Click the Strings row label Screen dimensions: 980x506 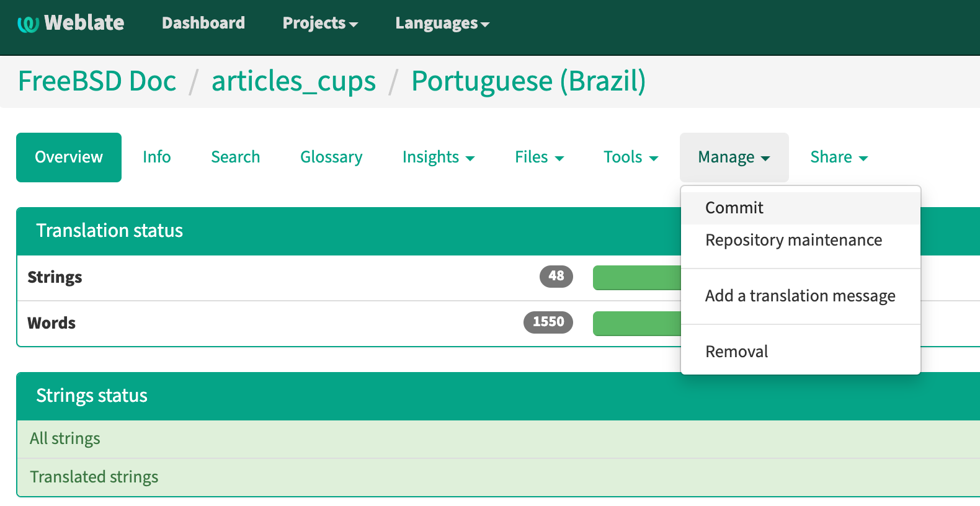[55, 277]
